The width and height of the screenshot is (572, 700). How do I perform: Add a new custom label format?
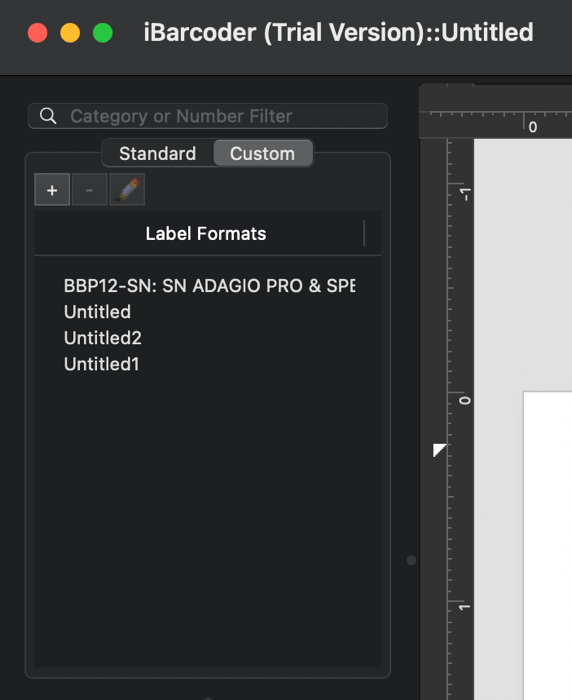(x=52, y=190)
